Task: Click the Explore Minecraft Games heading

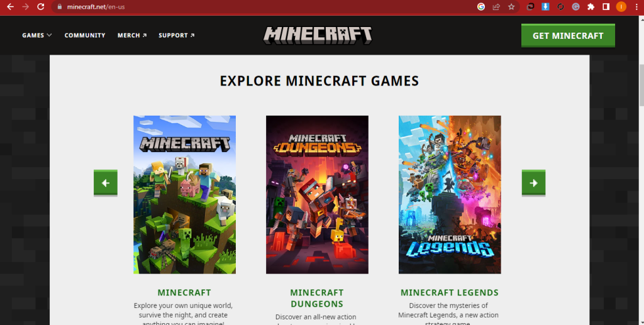Action: pos(319,81)
